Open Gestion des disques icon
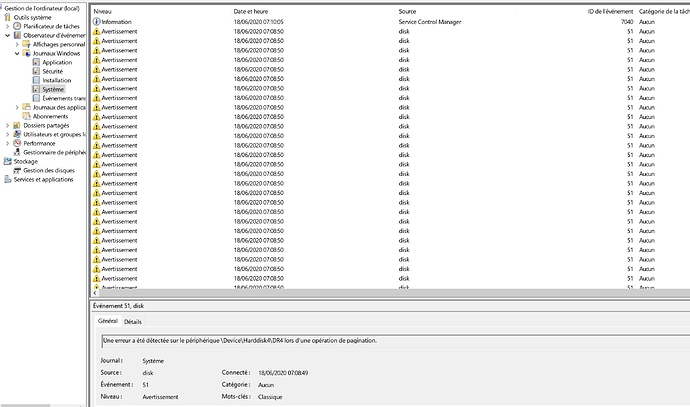Viewport: 690px width, 407px height. click(x=17, y=170)
